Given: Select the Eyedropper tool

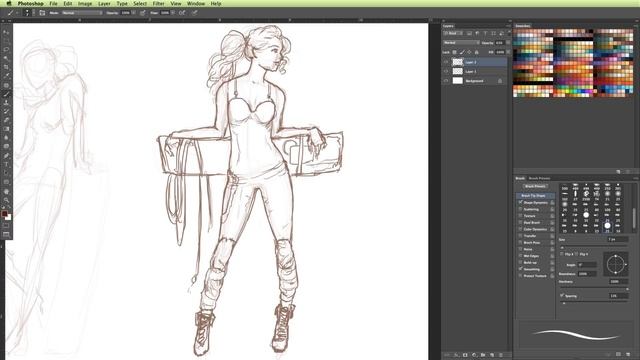Looking at the screenshot, I should [x=6, y=76].
